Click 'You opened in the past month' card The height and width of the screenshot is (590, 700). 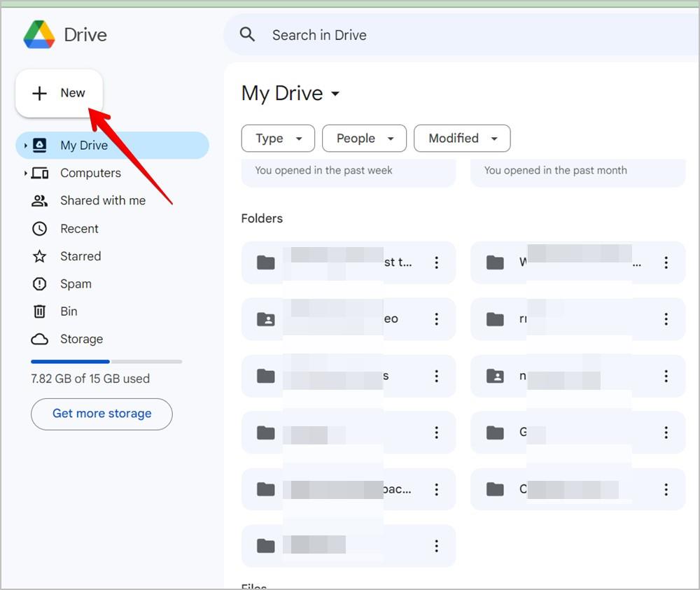[577, 173]
